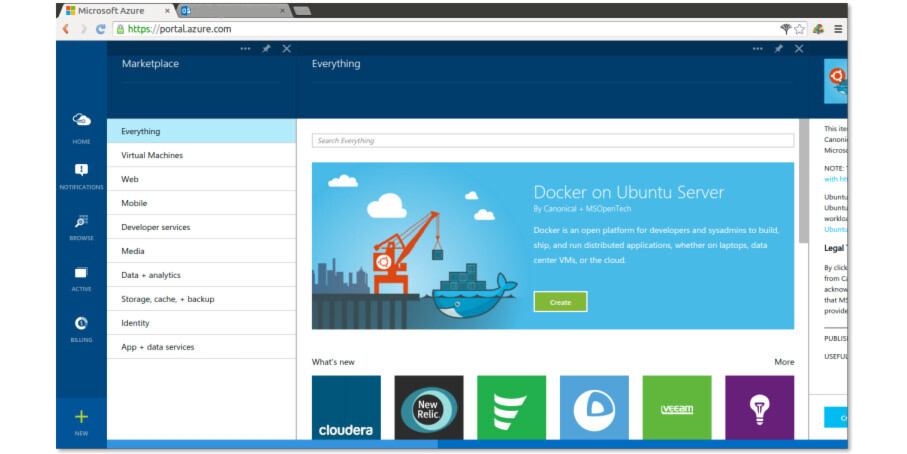Open the green stacked-bands logo tile

coord(511,408)
